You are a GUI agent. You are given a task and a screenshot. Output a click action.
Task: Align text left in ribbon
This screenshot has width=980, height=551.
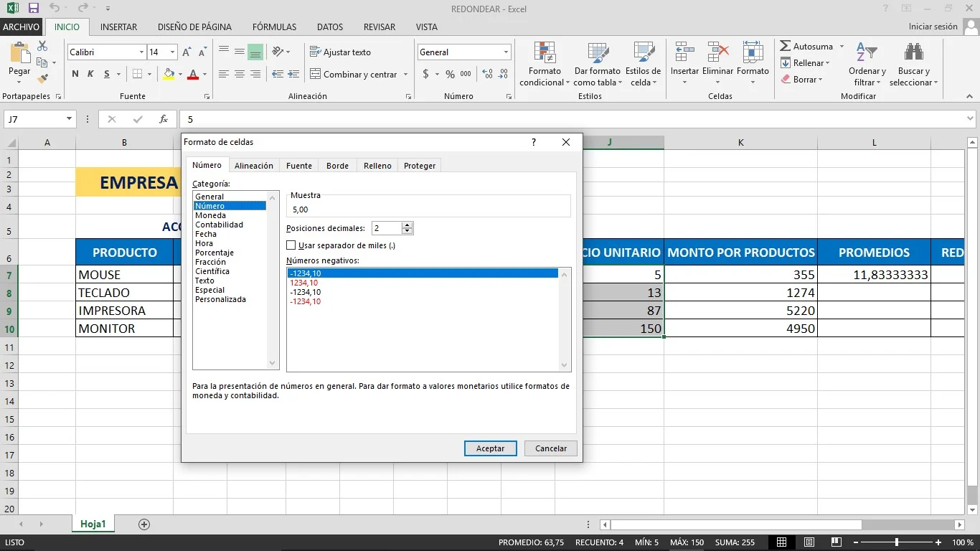tap(224, 74)
